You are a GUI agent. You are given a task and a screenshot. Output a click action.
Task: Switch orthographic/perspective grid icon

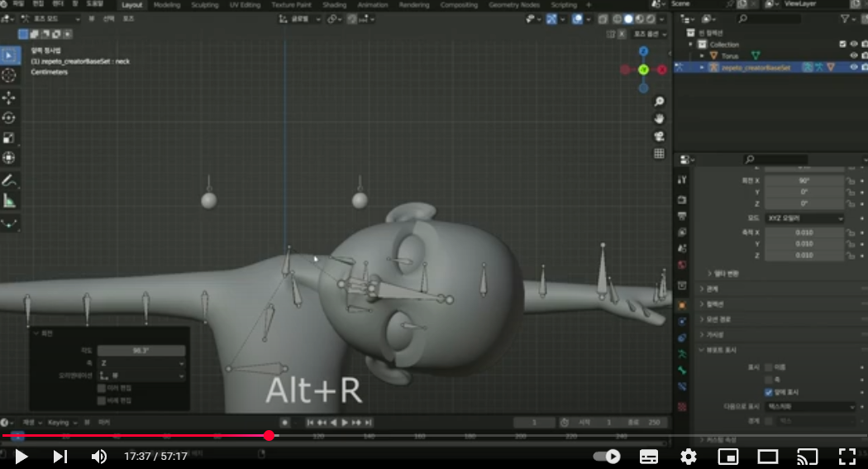[659, 153]
